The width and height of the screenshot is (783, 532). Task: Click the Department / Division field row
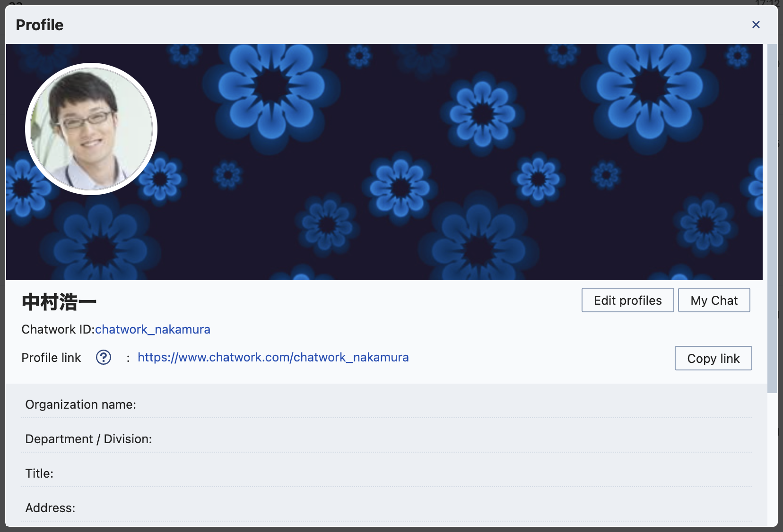[88, 439]
